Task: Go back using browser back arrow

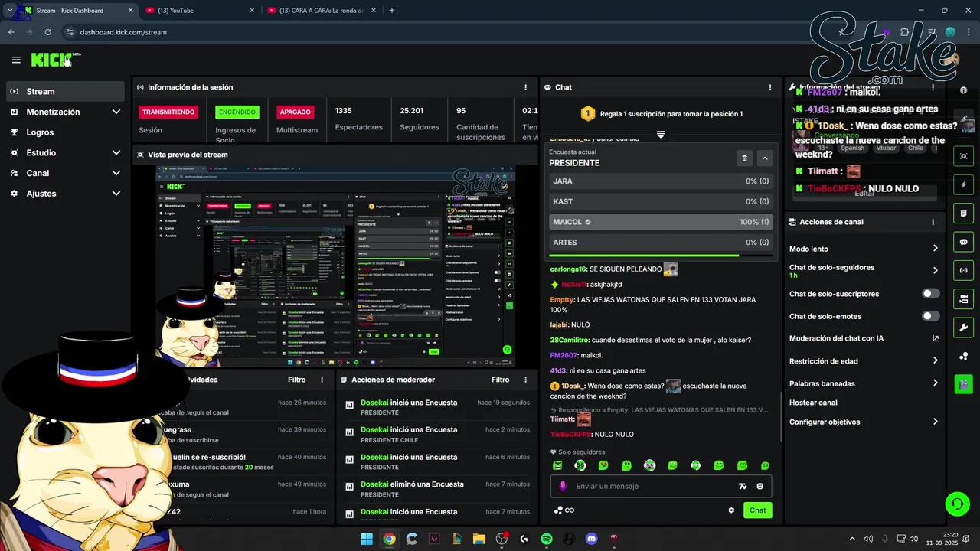Action: coord(11,32)
